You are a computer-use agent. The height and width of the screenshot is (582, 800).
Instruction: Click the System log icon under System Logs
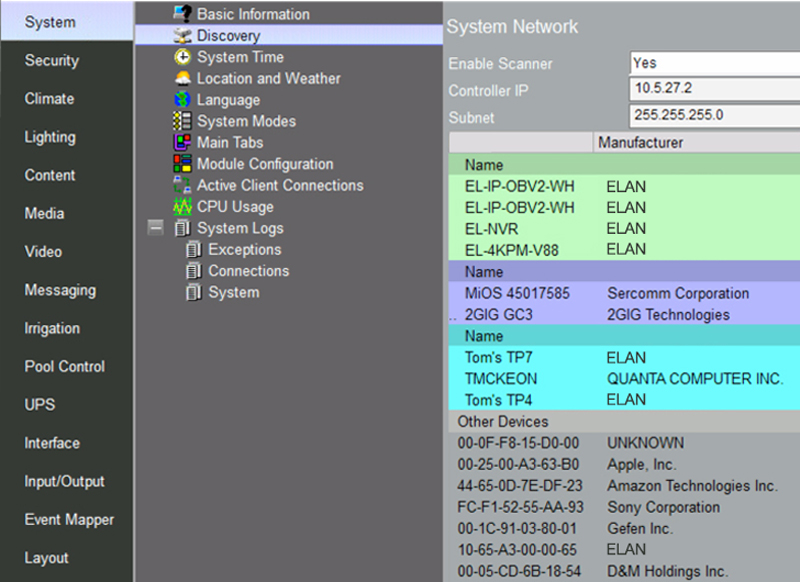(x=194, y=292)
